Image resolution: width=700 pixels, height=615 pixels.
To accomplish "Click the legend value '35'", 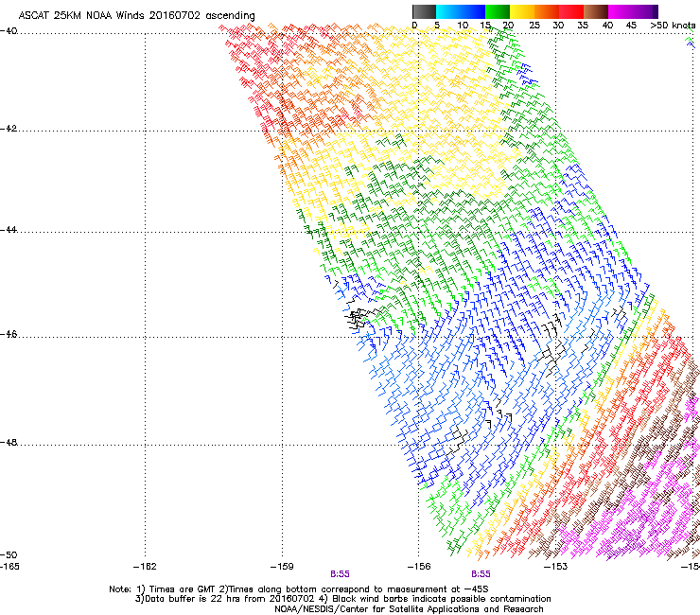I will (x=583, y=26).
